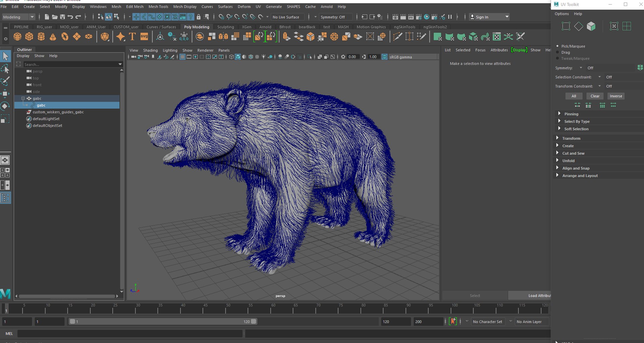The width and height of the screenshot is (644, 343).
Task: Click the Clear button in UV Toolkit
Action: coord(595,96)
